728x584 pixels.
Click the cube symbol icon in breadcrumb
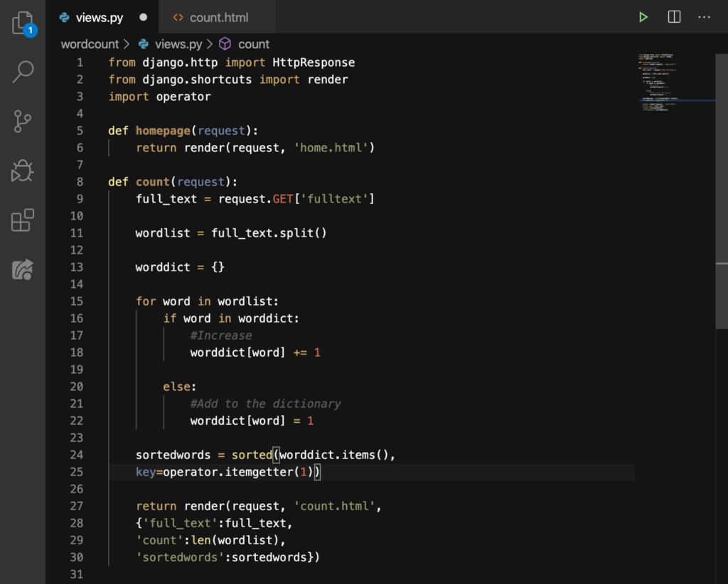(225, 44)
